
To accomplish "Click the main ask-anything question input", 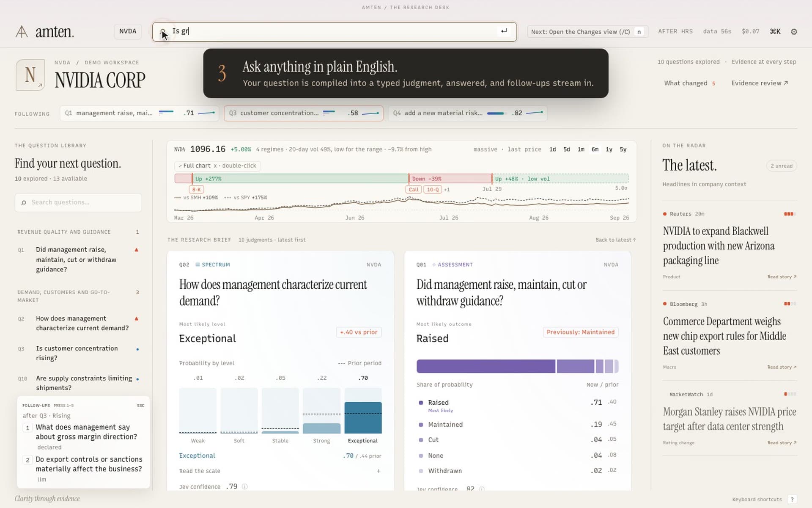I will pos(335,32).
